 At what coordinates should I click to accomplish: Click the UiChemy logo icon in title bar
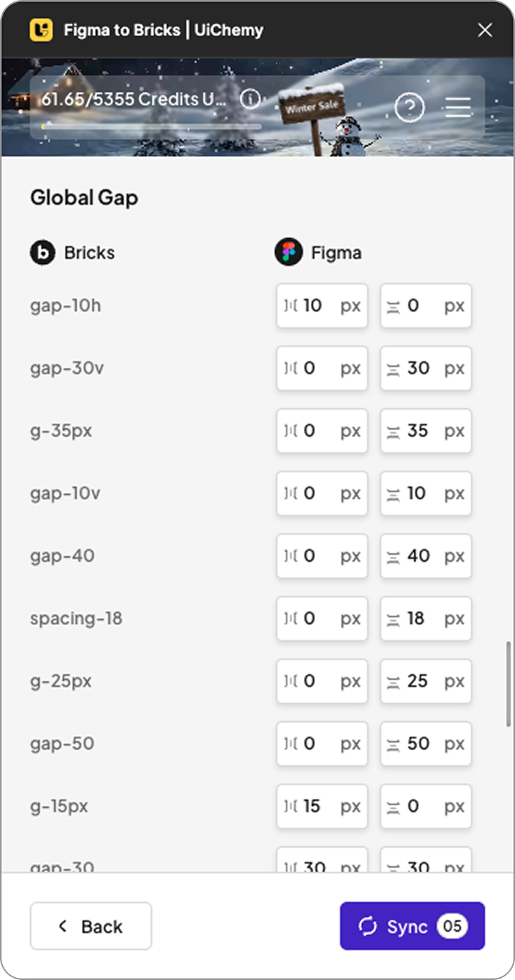pyautogui.click(x=41, y=30)
